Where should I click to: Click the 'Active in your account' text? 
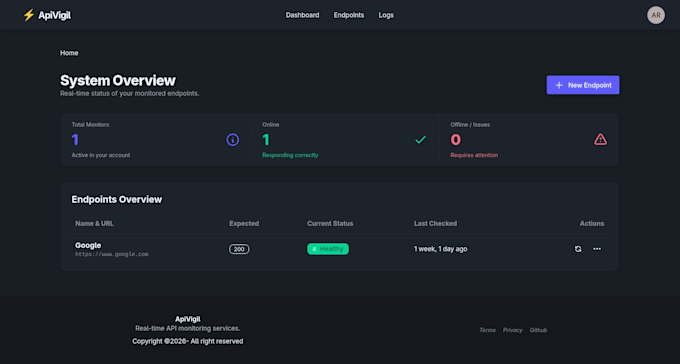pos(101,155)
